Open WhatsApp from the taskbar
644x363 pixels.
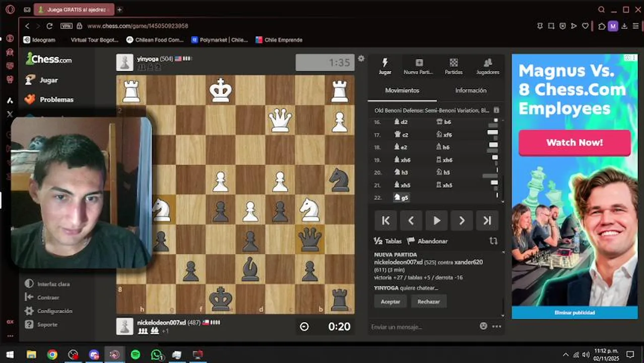pyautogui.click(x=156, y=354)
